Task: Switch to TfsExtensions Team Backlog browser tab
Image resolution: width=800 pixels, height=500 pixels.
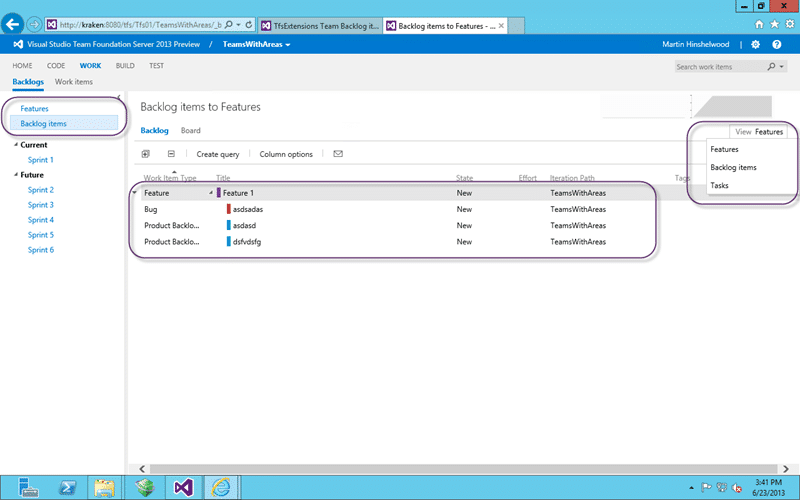Action: (x=320, y=26)
